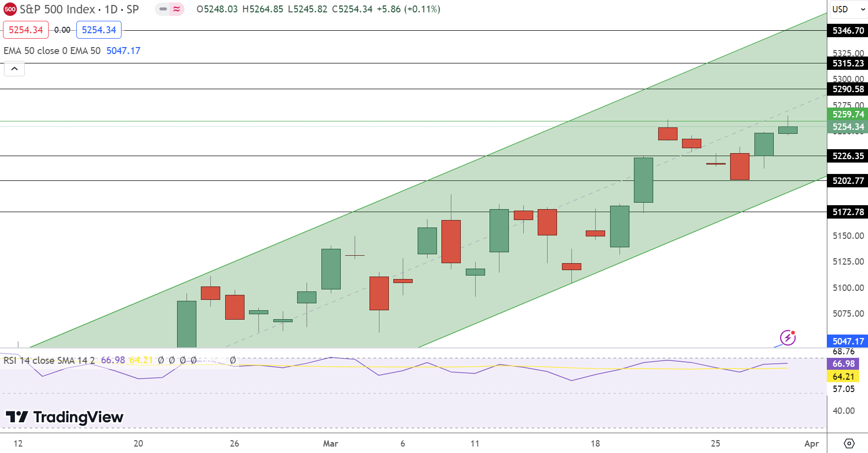The height and width of the screenshot is (453, 868).
Task: Click the blue buy price 5254.34 button
Action: pyautogui.click(x=99, y=30)
